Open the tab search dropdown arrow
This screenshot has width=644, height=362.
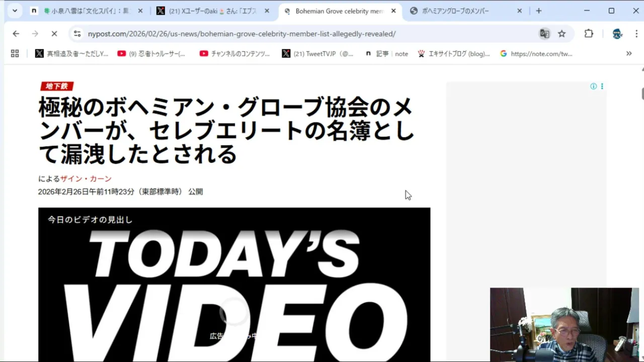pyautogui.click(x=15, y=11)
